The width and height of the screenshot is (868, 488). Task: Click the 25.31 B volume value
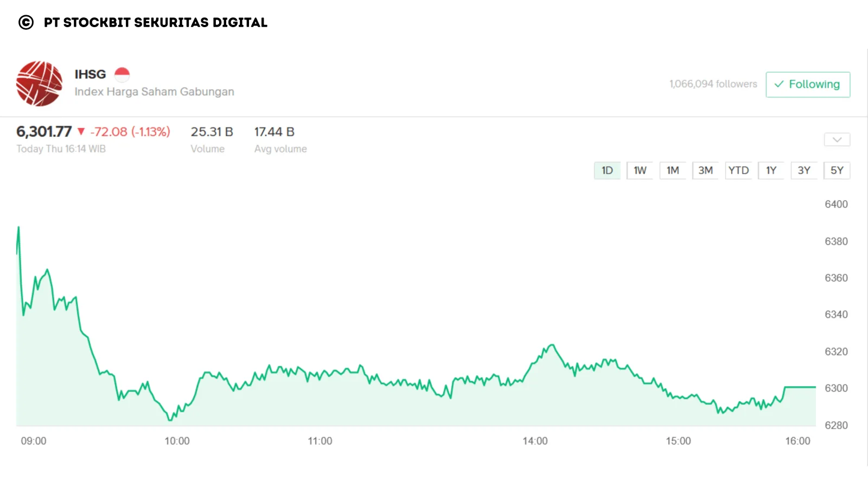coord(212,132)
